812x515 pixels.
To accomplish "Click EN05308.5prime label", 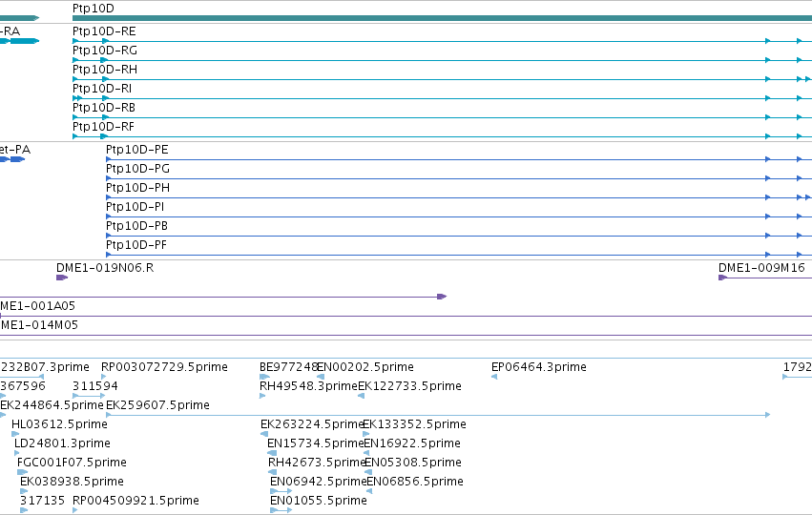I will pos(413,463).
